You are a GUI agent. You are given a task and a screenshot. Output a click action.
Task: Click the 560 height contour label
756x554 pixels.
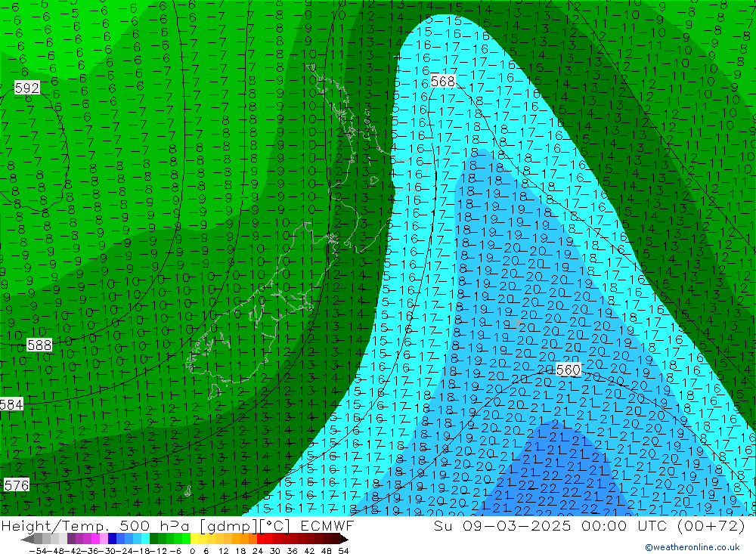point(568,370)
